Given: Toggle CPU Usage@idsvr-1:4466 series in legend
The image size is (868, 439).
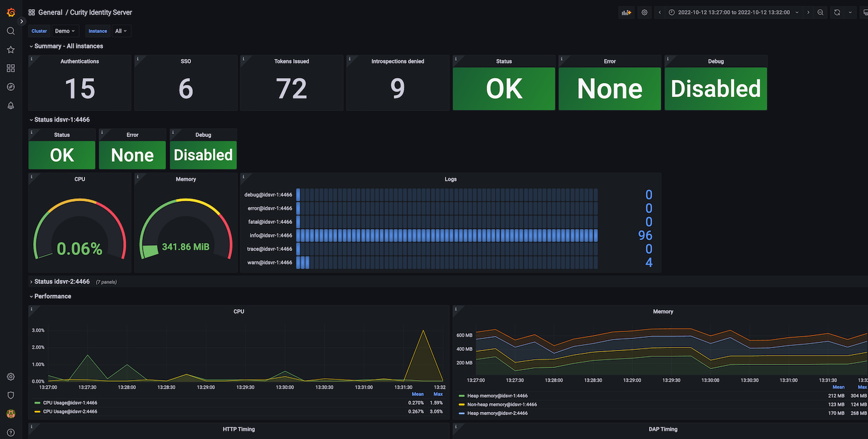Looking at the screenshot, I should click(70, 403).
